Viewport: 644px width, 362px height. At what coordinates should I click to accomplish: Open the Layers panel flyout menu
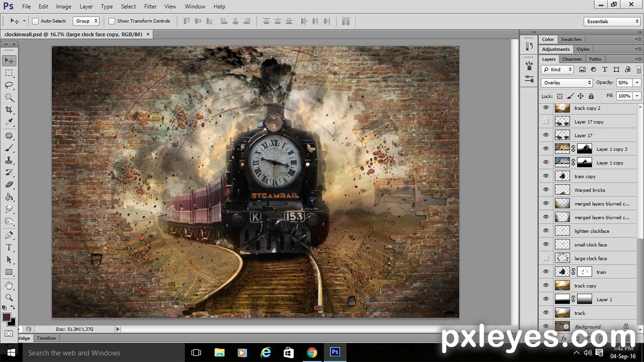click(x=638, y=59)
